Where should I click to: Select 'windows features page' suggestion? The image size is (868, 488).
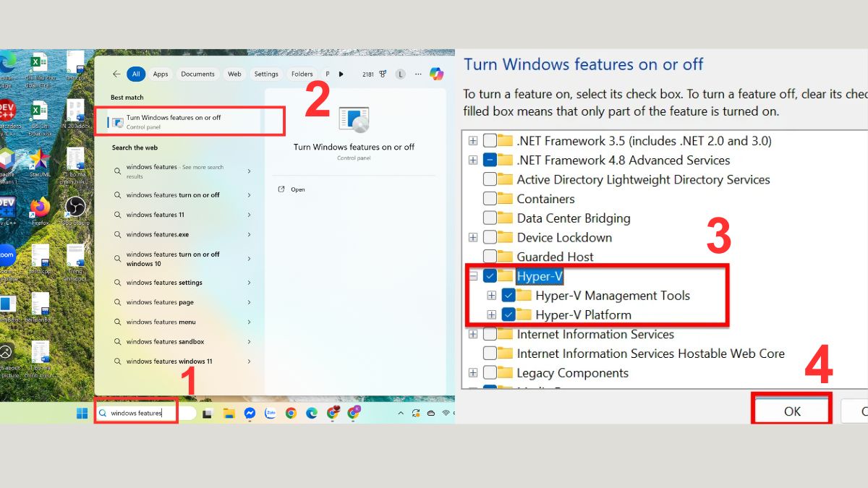coord(182,302)
